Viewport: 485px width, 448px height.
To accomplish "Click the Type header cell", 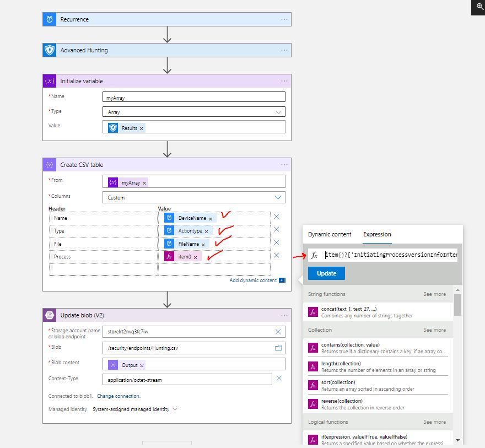I will click(x=103, y=231).
